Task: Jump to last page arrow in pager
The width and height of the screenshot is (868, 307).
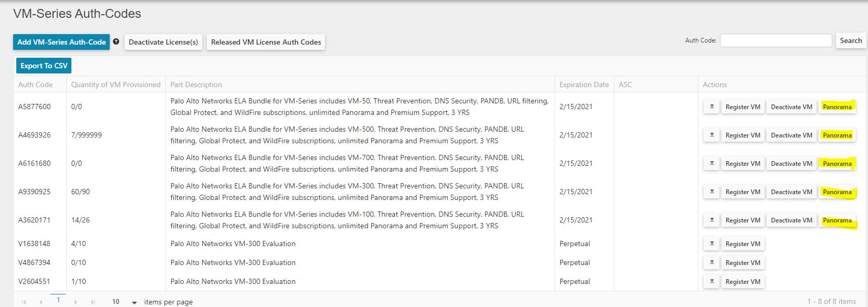Action: click(x=93, y=302)
